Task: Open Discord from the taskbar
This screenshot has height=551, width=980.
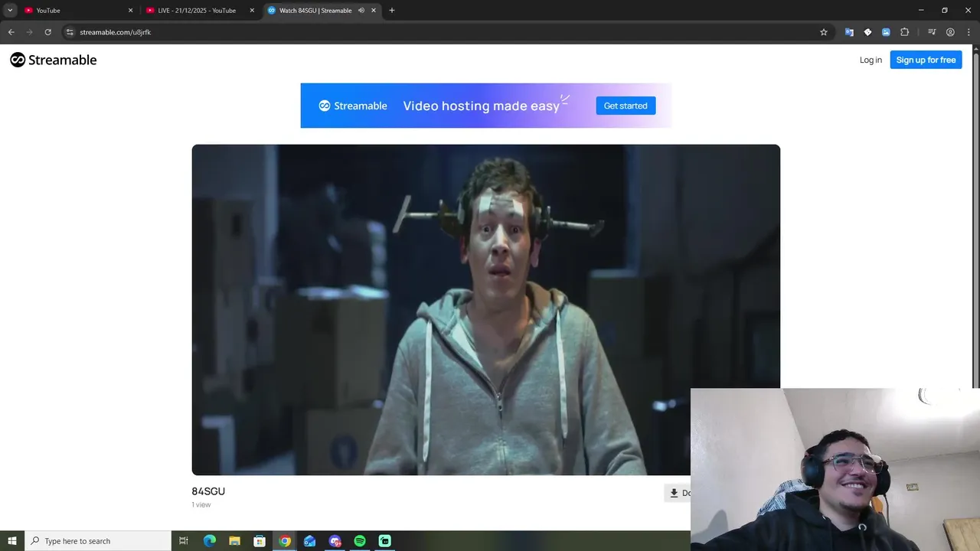Action: (x=335, y=541)
